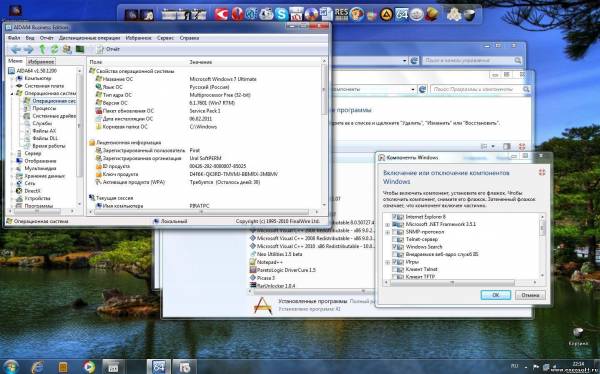Select Файлы DLL in the tree

[x=45, y=138]
